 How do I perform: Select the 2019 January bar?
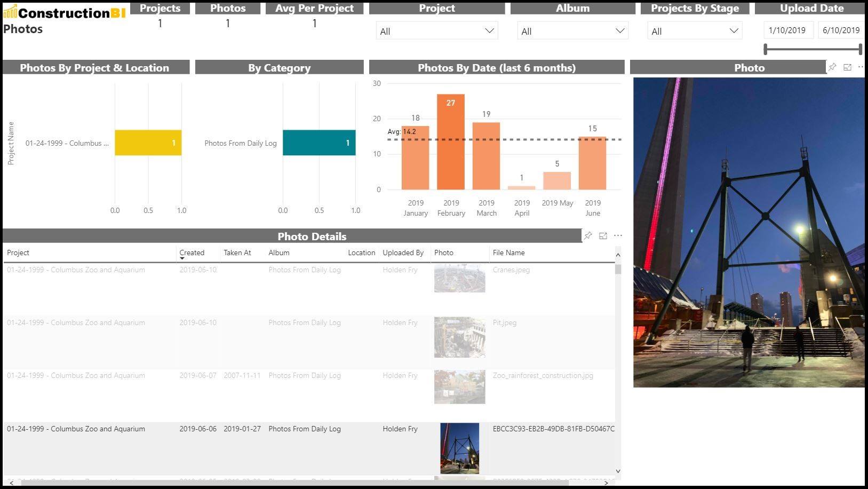(x=415, y=157)
